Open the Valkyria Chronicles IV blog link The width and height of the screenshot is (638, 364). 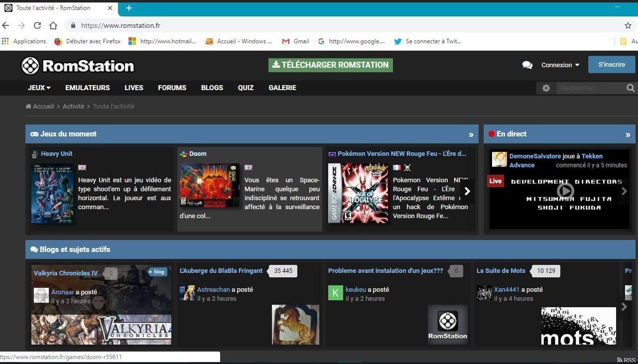(66, 273)
